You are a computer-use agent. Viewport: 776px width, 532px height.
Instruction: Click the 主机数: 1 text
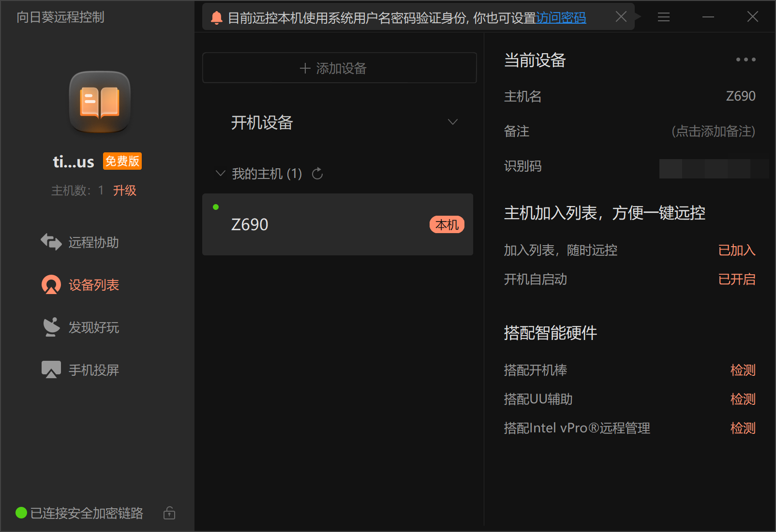pos(77,191)
